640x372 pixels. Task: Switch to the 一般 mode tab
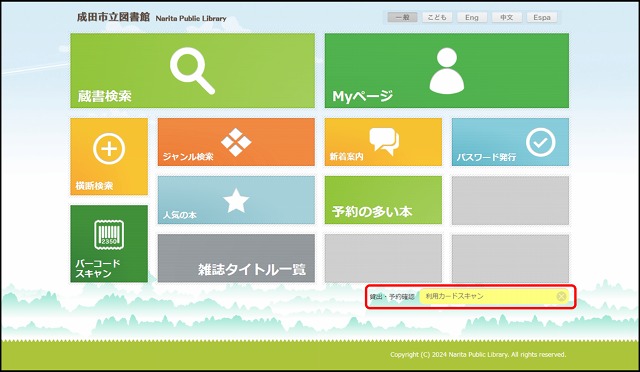click(x=402, y=17)
